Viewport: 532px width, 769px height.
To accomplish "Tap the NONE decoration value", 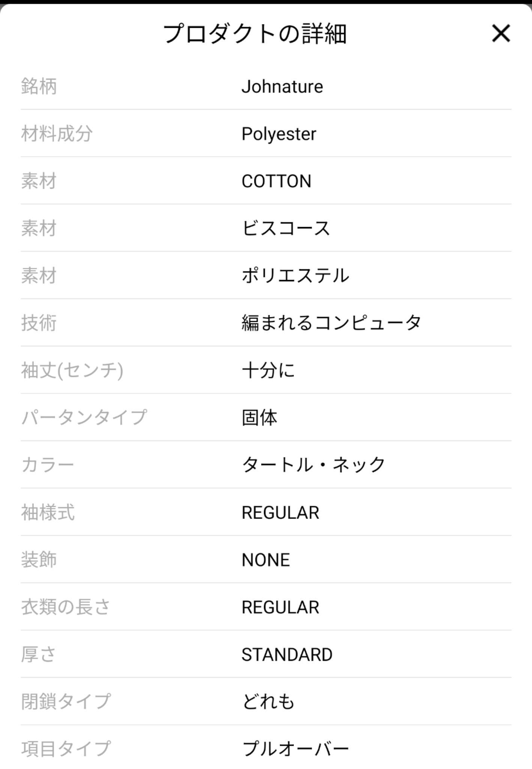I will 266,560.
